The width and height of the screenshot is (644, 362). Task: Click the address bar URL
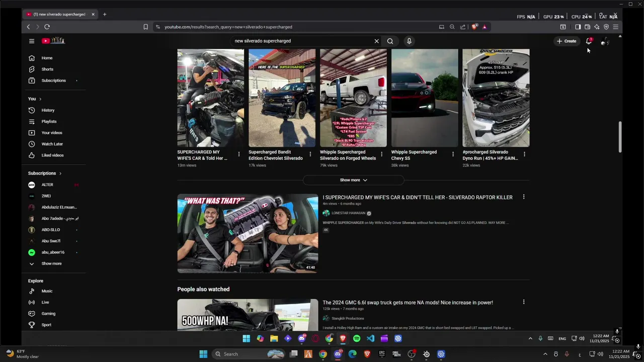(228, 27)
